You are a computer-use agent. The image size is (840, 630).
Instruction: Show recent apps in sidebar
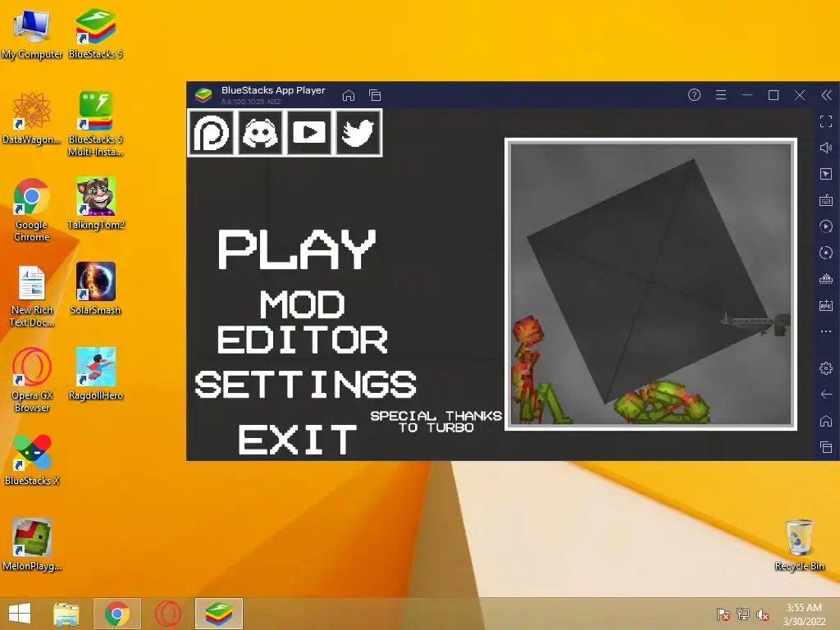[x=826, y=447]
